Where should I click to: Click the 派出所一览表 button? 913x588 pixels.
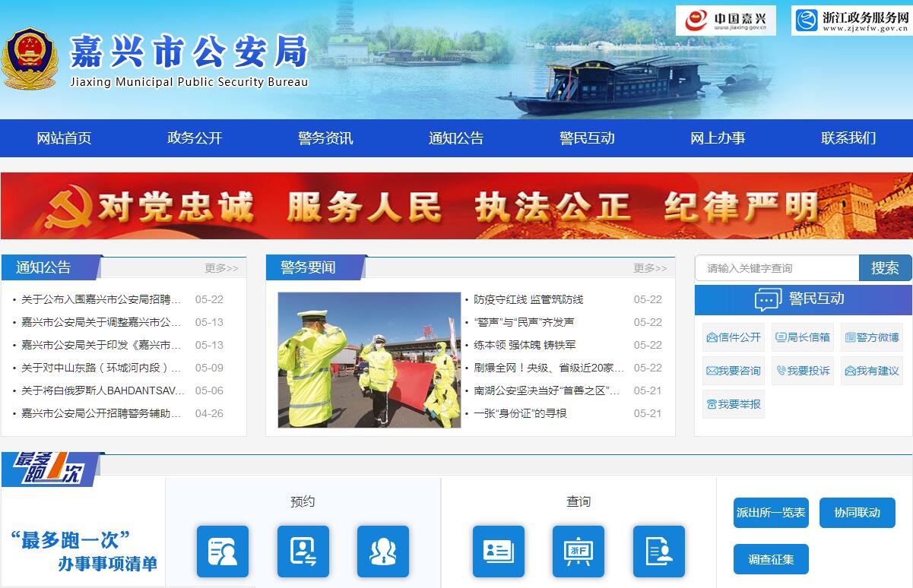point(770,513)
